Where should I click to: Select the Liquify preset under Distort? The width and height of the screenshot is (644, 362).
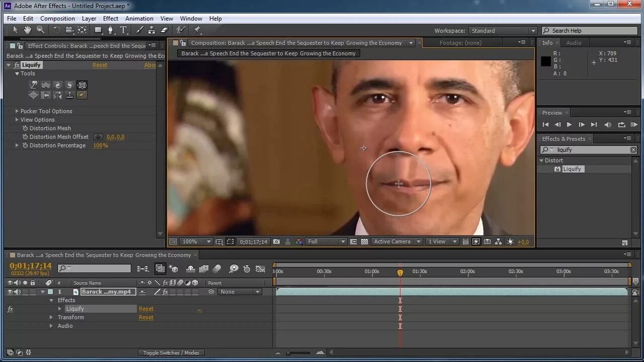pos(572,169)
